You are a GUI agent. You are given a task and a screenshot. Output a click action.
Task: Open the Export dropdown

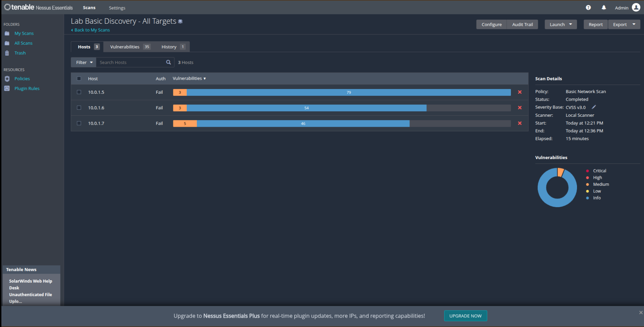624,24
